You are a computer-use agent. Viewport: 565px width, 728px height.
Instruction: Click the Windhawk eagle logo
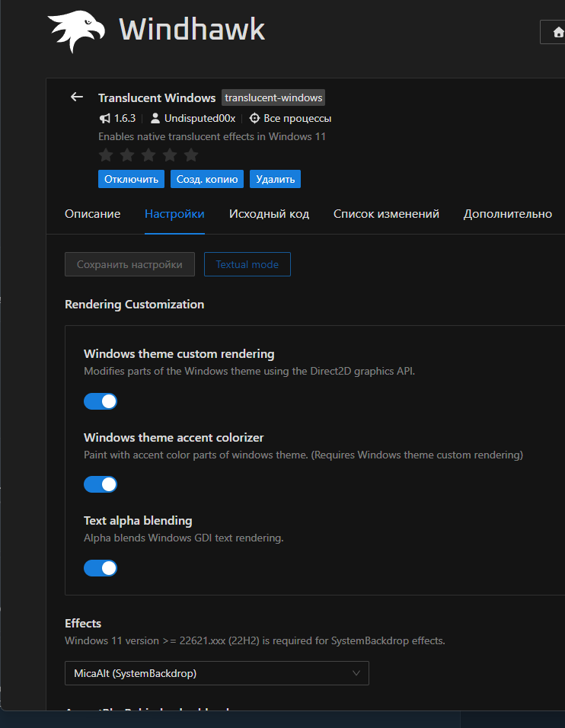point(77,31)
